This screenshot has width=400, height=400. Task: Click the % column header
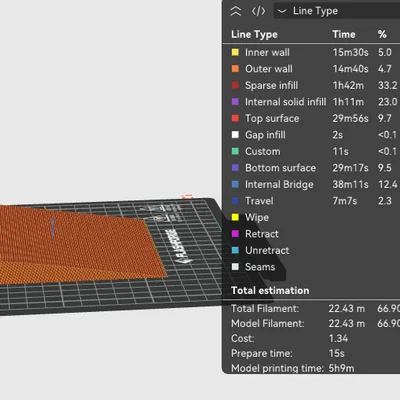[382, 34]
